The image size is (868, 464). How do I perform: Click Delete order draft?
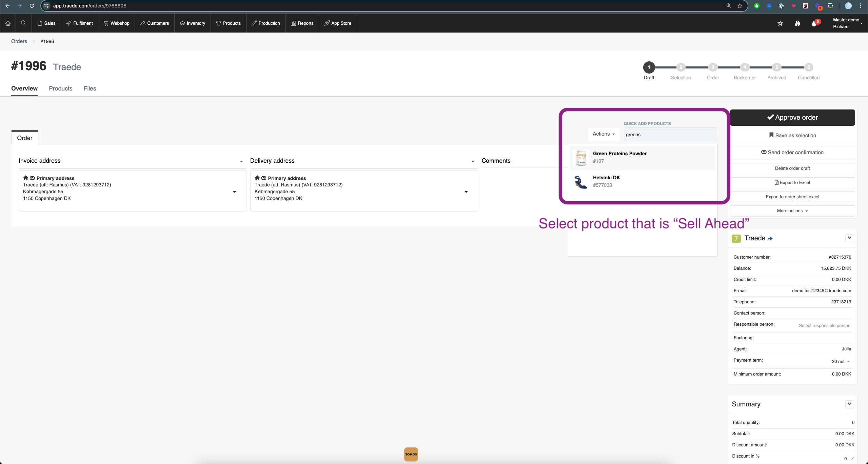click(x=792, y=168)
